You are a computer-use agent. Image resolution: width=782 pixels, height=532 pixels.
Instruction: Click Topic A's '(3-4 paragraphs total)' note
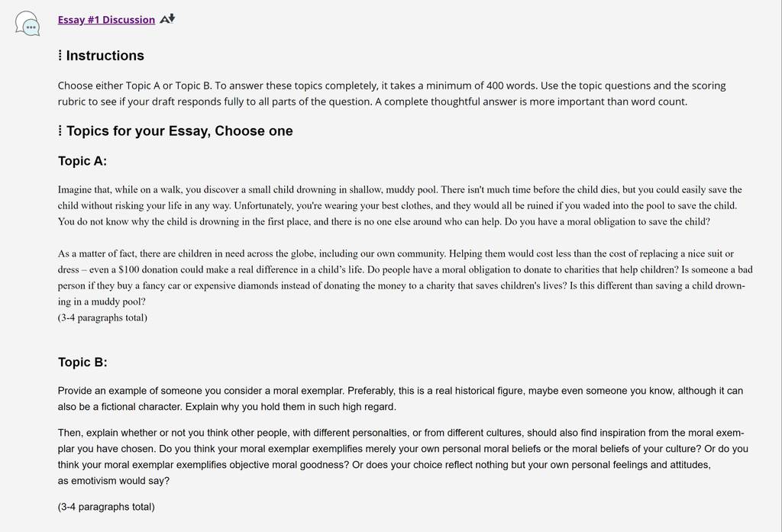pyautogui.click(x=102, y=318)
